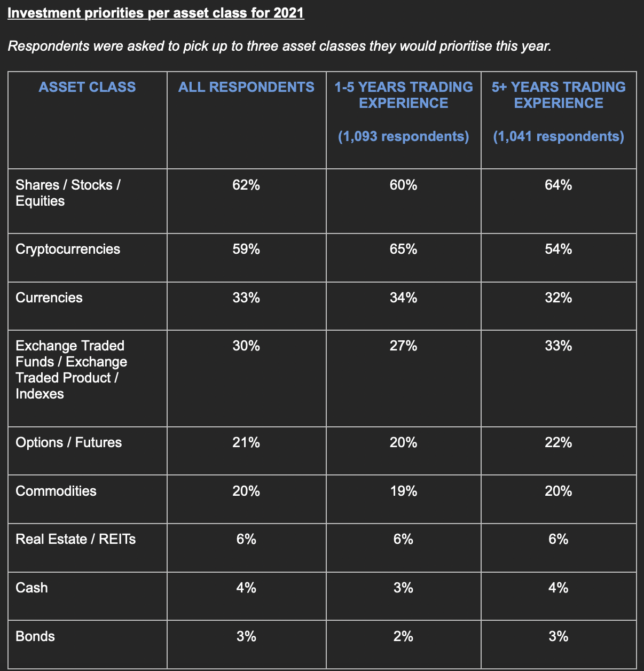Click the 'Cash' row label
This screenshot has height=671, width=644.
click(32, 588)
